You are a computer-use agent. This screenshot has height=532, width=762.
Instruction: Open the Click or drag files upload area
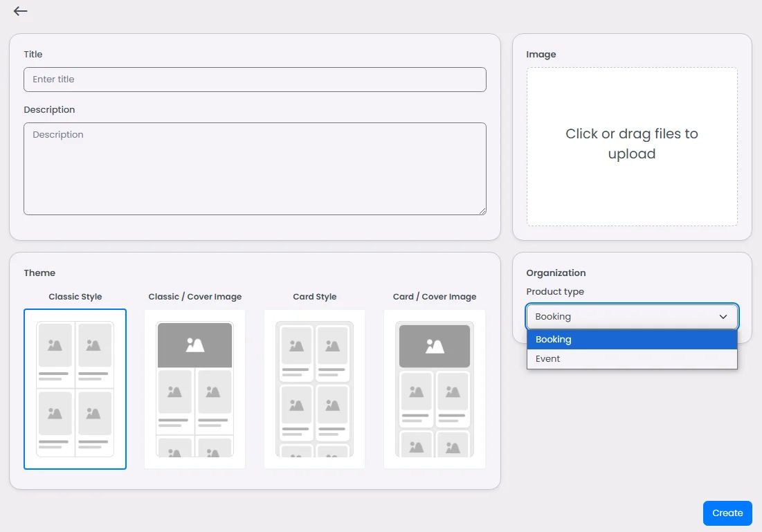click(x=632, y=147)
